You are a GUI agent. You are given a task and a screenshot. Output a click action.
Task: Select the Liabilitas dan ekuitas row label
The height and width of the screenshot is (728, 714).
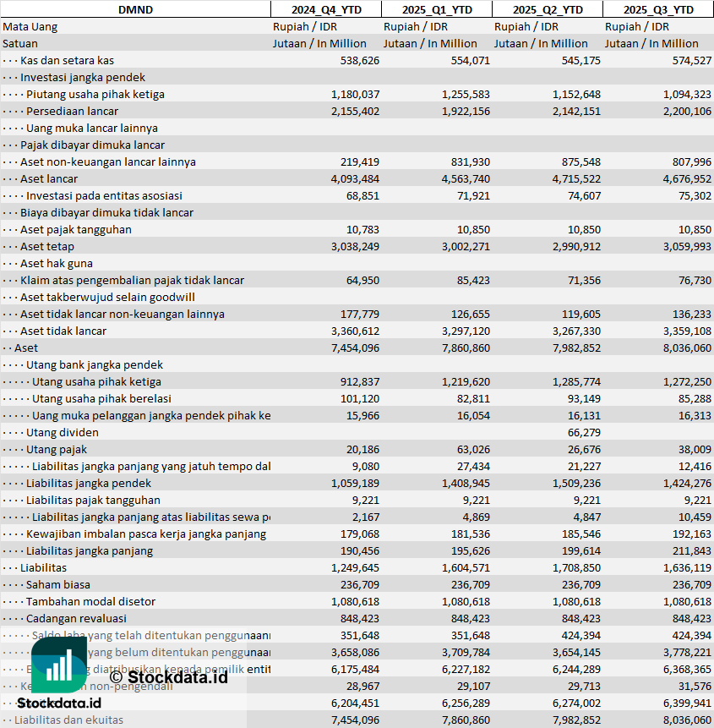click(x=68, y=720)
